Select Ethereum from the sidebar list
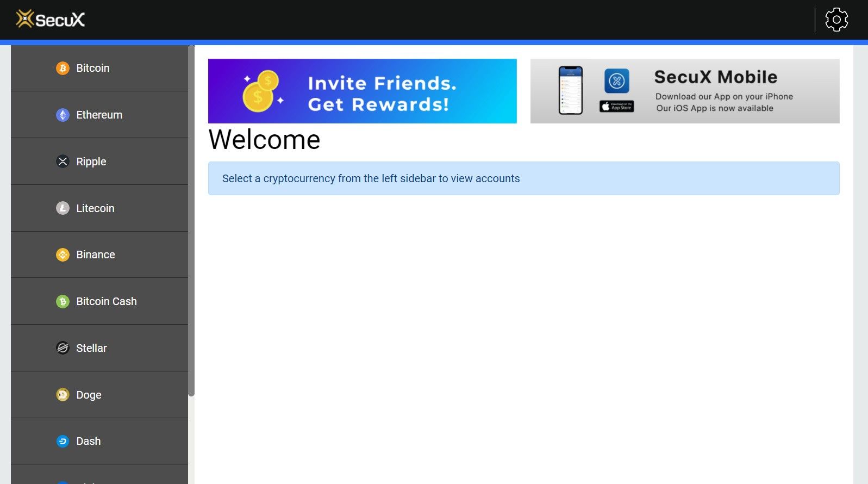The width and height of the screenshot is (868, 484). pyautogui.click(x=99, y=115)
